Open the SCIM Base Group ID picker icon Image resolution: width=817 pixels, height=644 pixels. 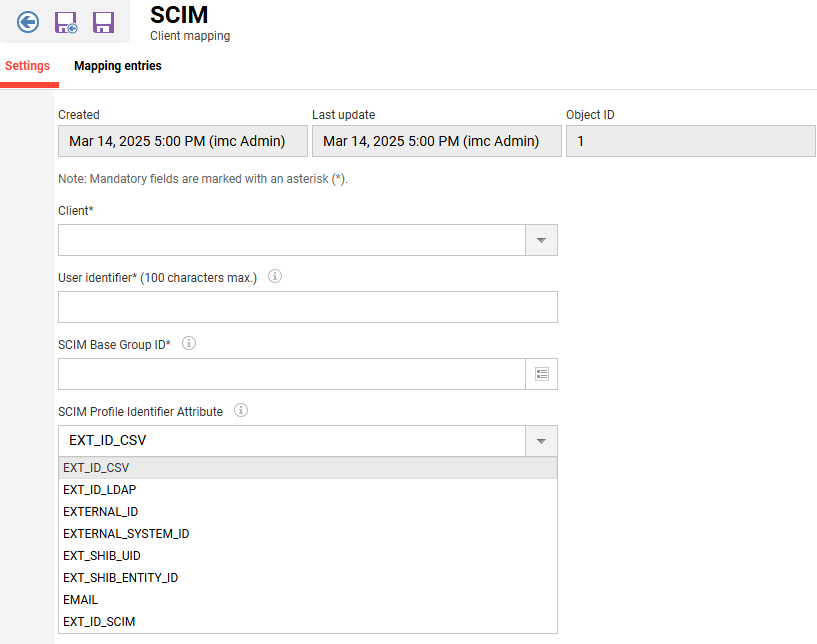pos(541,374)
